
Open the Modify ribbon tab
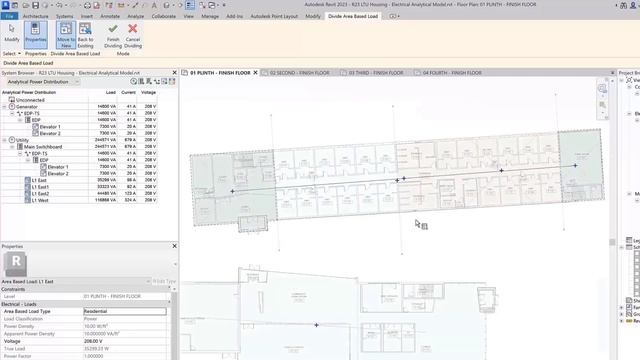tap(313, 16)
